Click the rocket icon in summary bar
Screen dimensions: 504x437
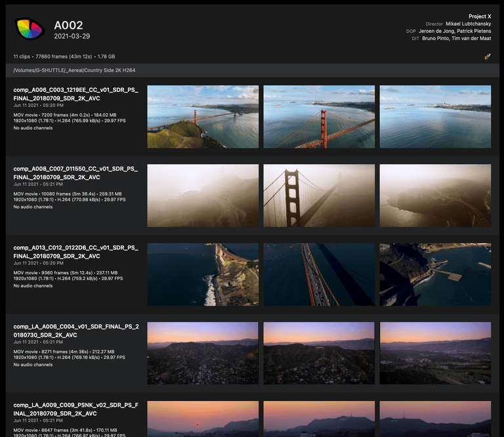click(487, 56)
